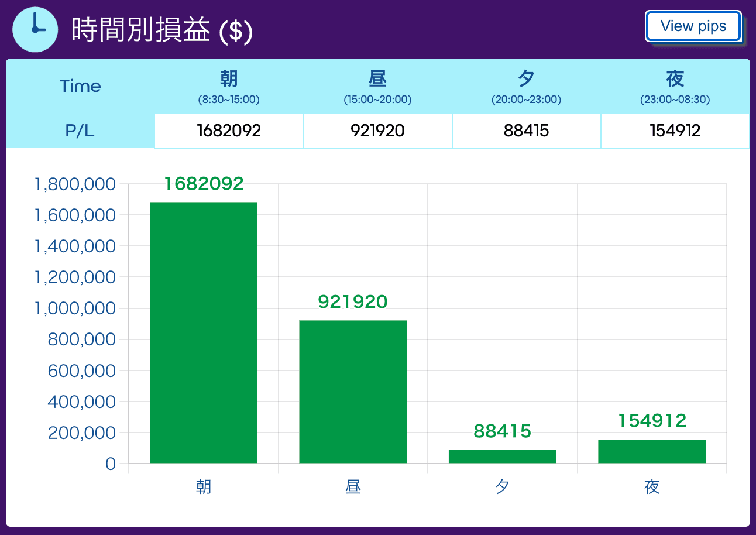Select the title text 時間別損益 ($)

point(162,30)
